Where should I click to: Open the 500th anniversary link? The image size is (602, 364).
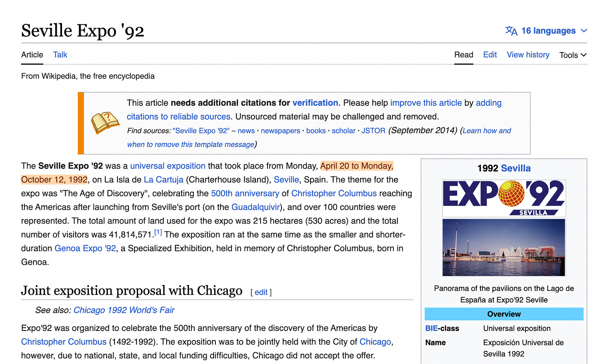[245, 193]
